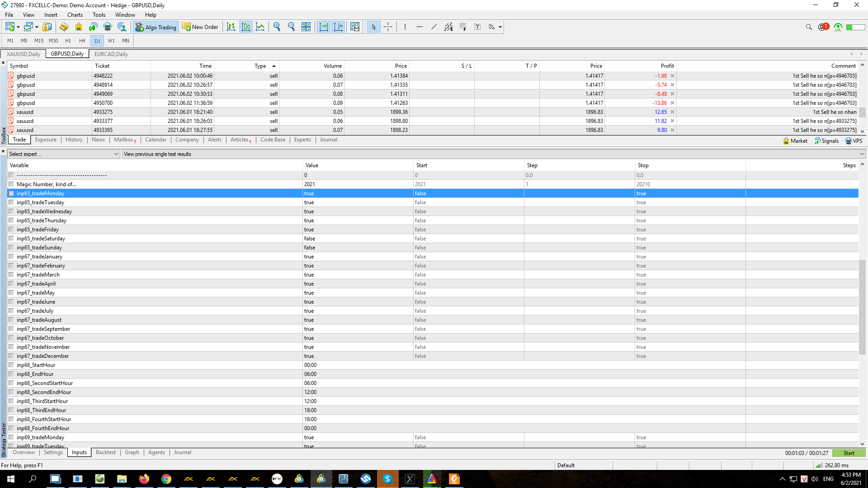Check the inp68_StartHour checkbox

(x=11, y=365)
